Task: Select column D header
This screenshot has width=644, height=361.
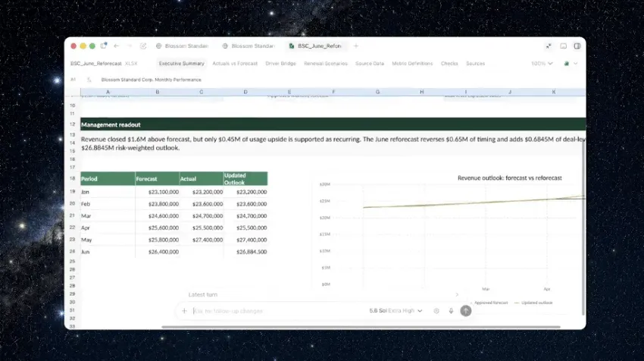Action: coord(245,92)
